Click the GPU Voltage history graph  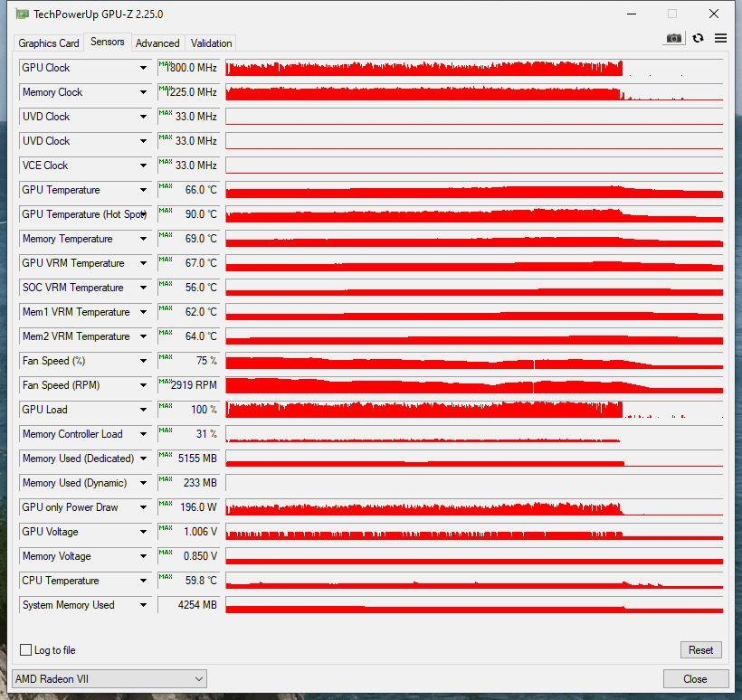pos(474,532)
